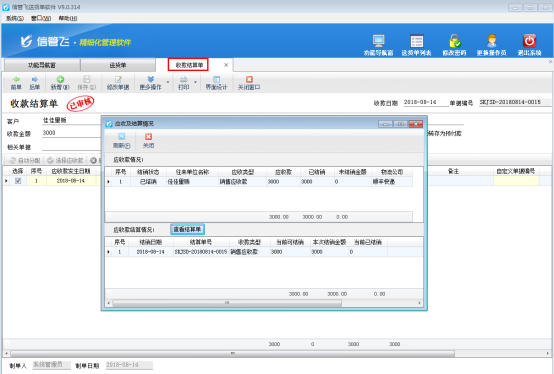Open the 系统 menu

pos(15,18)
